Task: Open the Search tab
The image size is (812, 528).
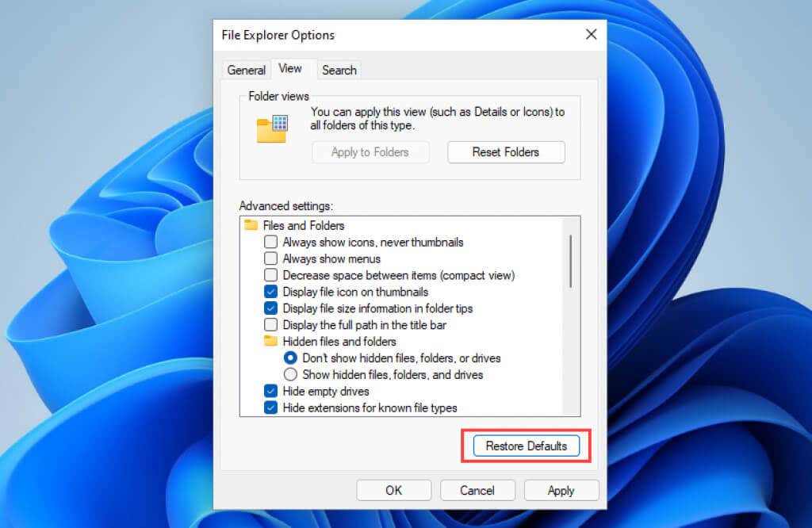Action: click(x=339, y=70)
